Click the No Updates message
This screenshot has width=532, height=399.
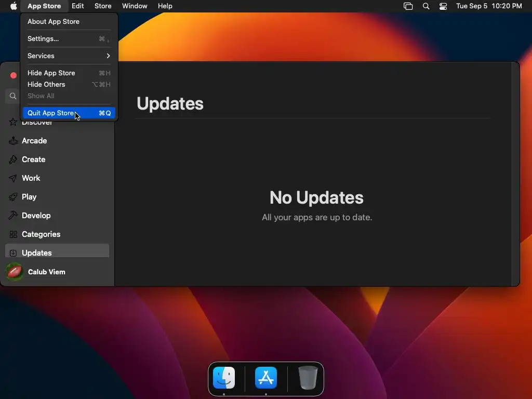pos(316,197)
